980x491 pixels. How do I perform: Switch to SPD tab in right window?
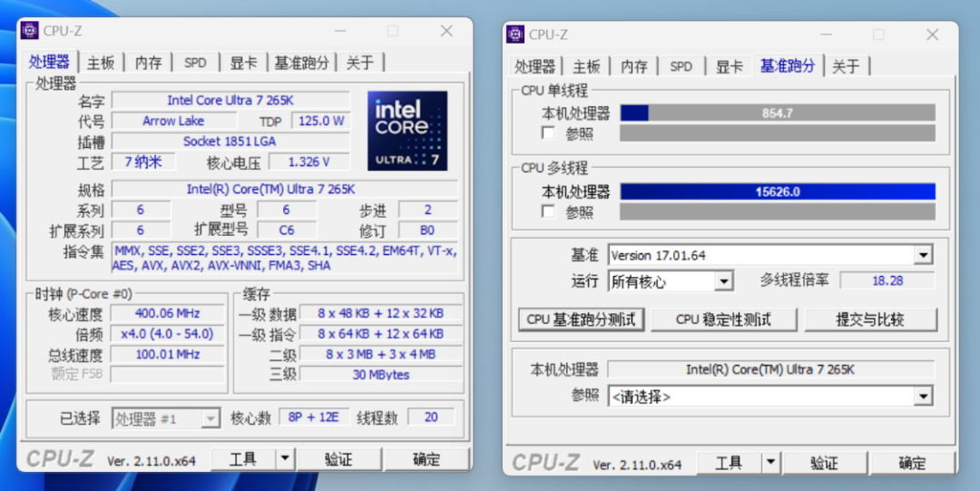681,66
